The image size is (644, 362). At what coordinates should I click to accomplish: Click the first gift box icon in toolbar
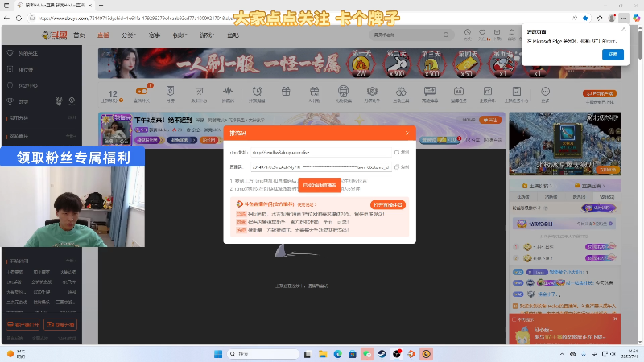286,91
